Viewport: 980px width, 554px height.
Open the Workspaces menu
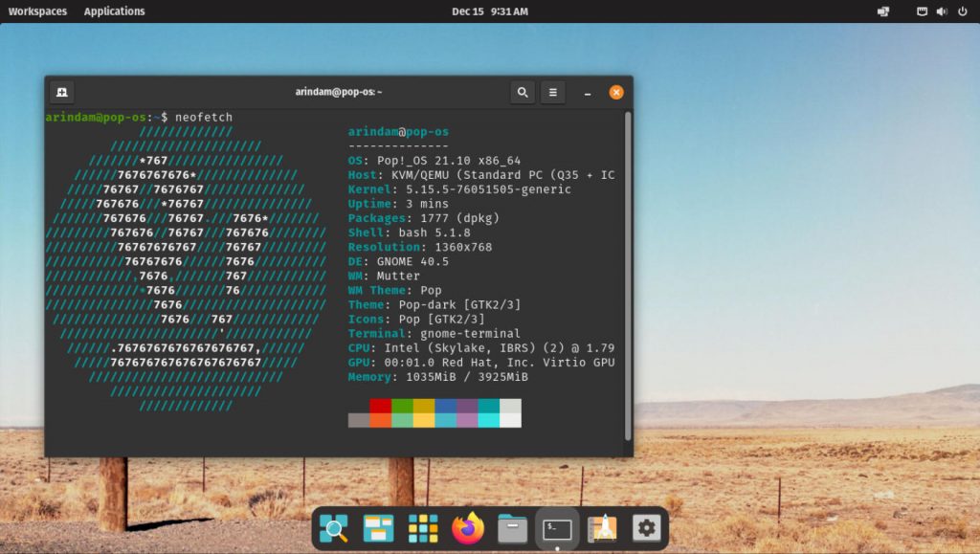coord(37,11)
